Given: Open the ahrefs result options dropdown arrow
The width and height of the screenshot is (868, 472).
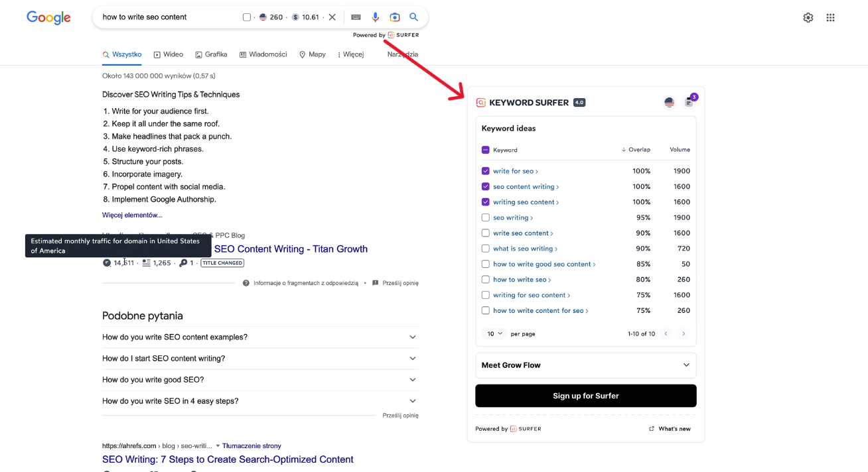Looking at the screenshot, I should [x=218, y=446].
